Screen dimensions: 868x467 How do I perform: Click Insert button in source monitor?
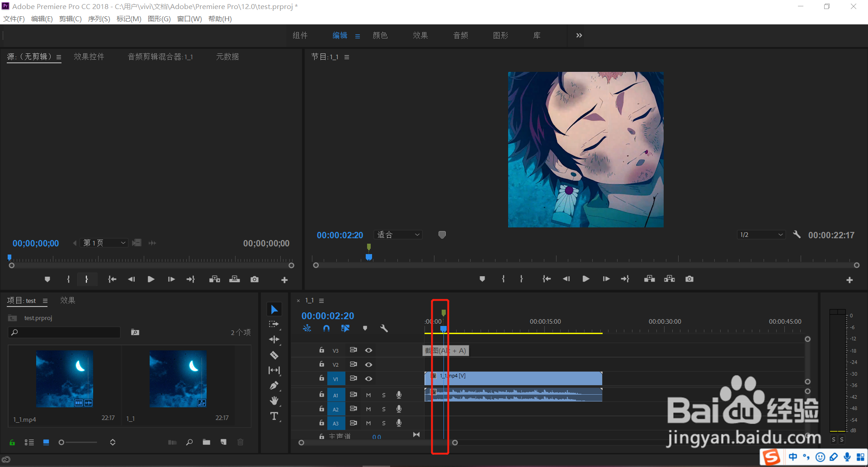[215, 279]
